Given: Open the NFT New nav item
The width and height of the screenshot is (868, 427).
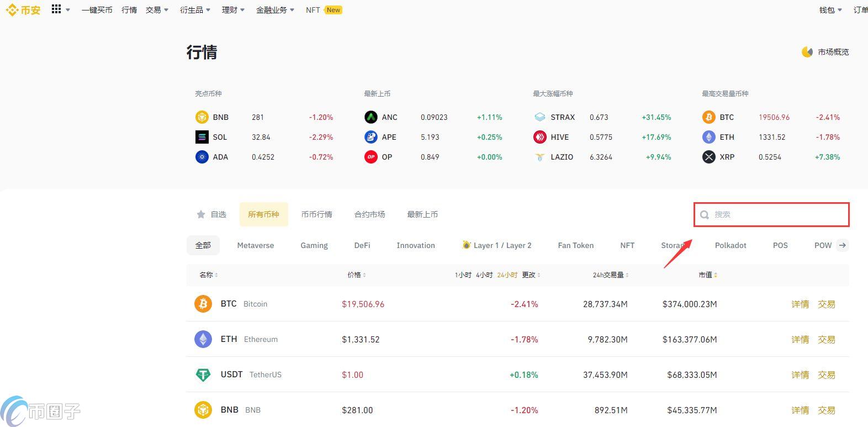Looking at the screenshot, I should click(x=324, y=10).
